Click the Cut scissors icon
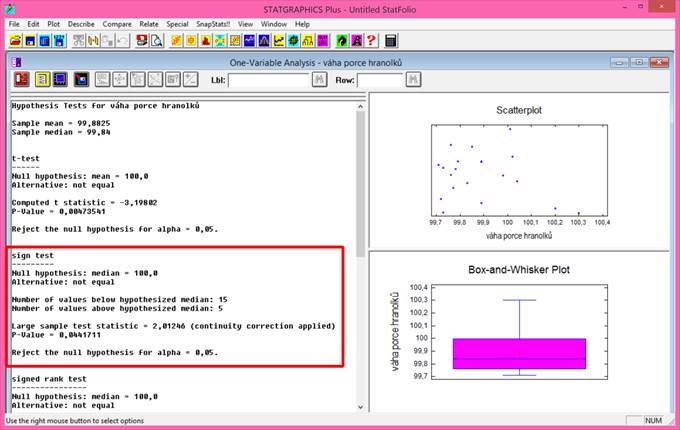Viewport: 680px width, 430px height. pos(78,41)
